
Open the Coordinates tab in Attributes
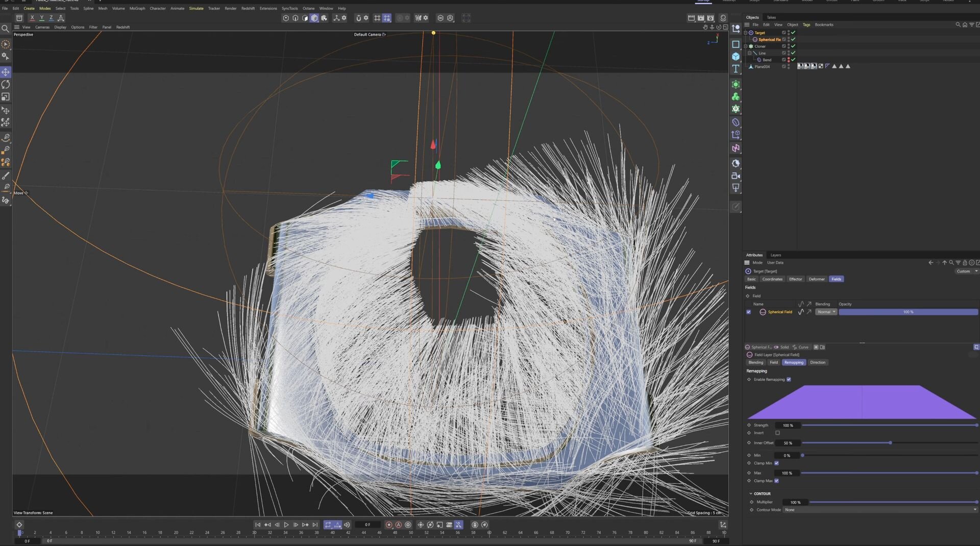pos(772,279)
